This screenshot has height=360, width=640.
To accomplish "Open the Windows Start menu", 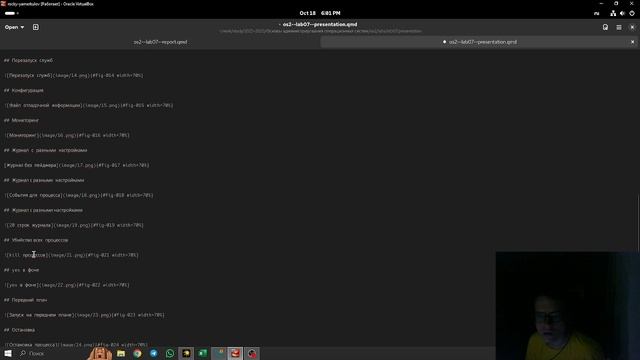I will coord(8,353).
